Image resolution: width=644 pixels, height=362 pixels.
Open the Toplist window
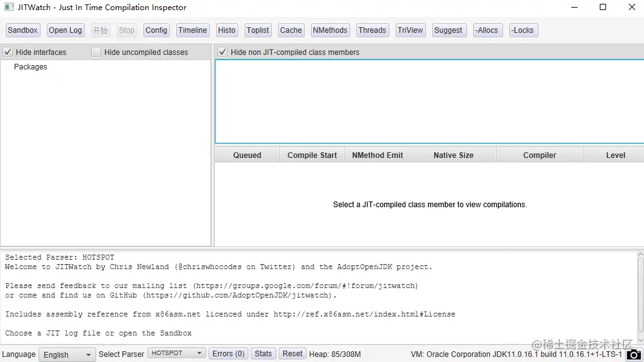[258, 30]
